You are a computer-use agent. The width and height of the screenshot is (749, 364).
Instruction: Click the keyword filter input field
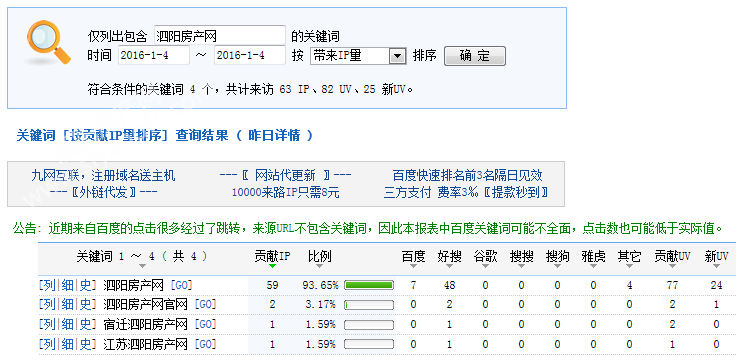tap(220, 36)
